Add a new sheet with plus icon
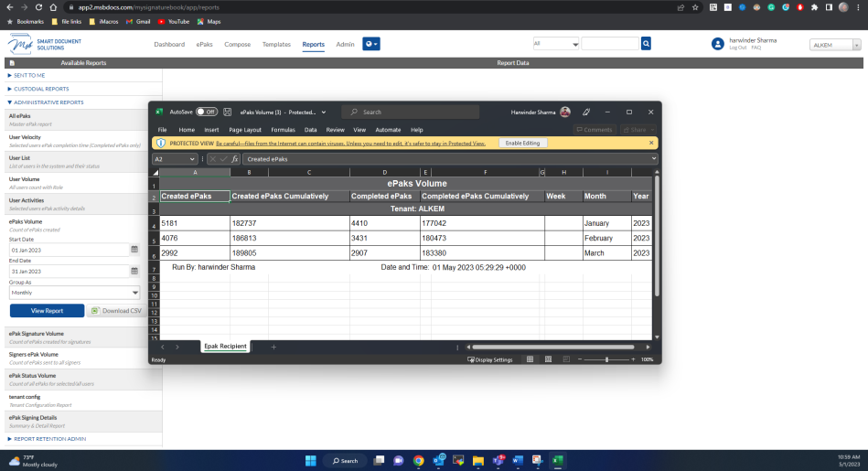This screenshot has height=471, width=868. pos(273,347)
